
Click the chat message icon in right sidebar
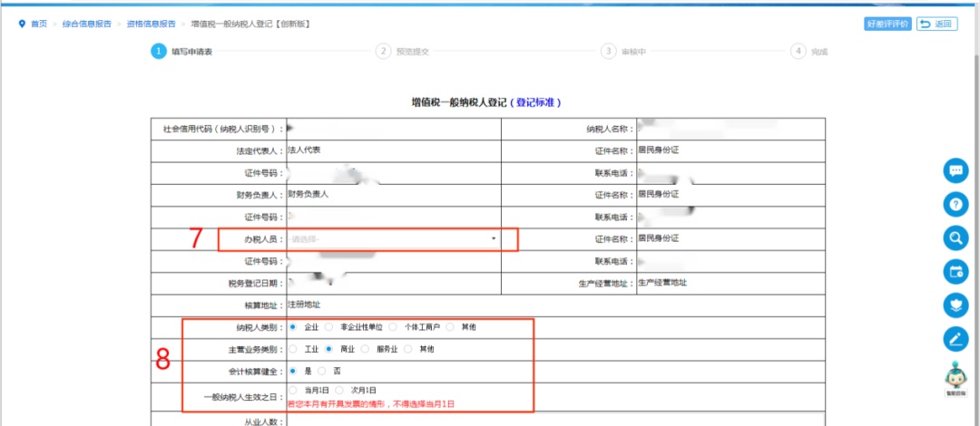(955, 170)
